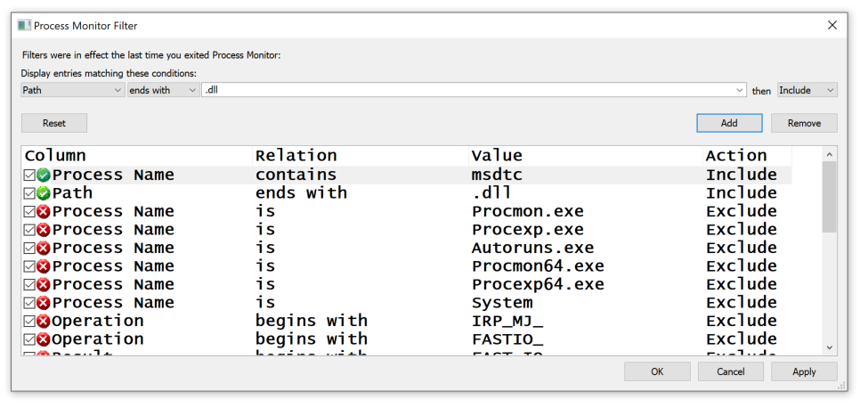
Task: Click the Process Monitor icon in title bar
Action: click(x=25, y=26)
